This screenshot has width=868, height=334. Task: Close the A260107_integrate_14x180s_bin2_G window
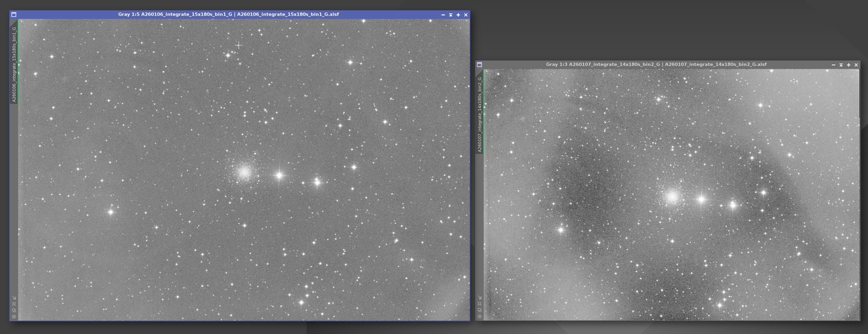[855, 64]
